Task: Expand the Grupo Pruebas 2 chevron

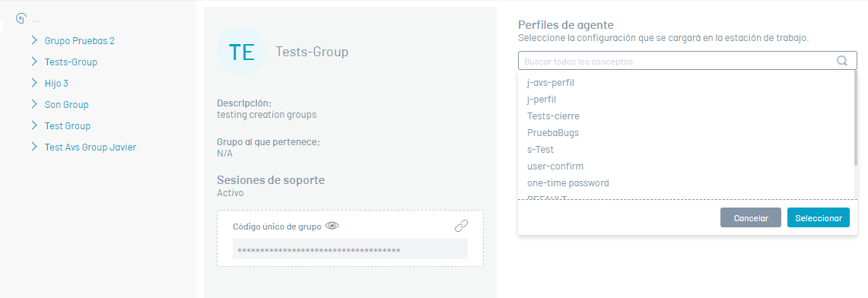Action: [x=34, y=40]
